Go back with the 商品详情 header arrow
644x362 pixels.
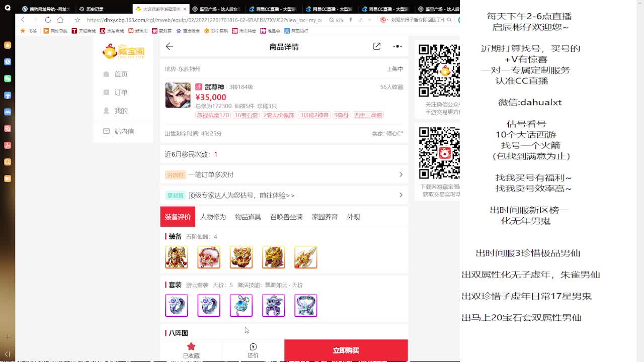tap(170, 46)
